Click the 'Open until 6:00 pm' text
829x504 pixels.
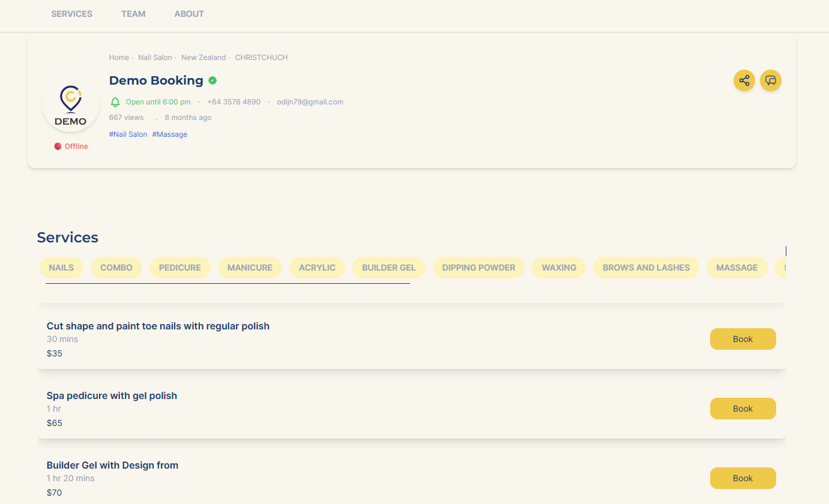pos(158,102)
